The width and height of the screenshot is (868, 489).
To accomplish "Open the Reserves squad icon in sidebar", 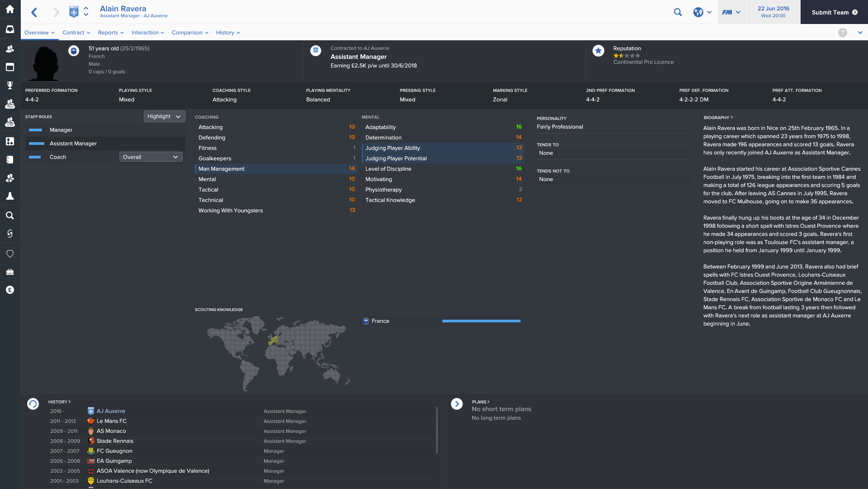I will [x=10, y=104].
